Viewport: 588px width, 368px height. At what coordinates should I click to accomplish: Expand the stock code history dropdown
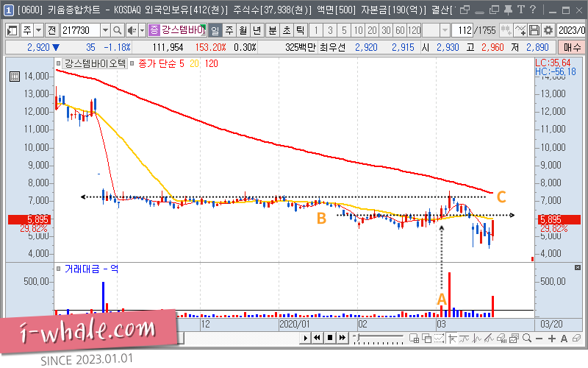105,30
